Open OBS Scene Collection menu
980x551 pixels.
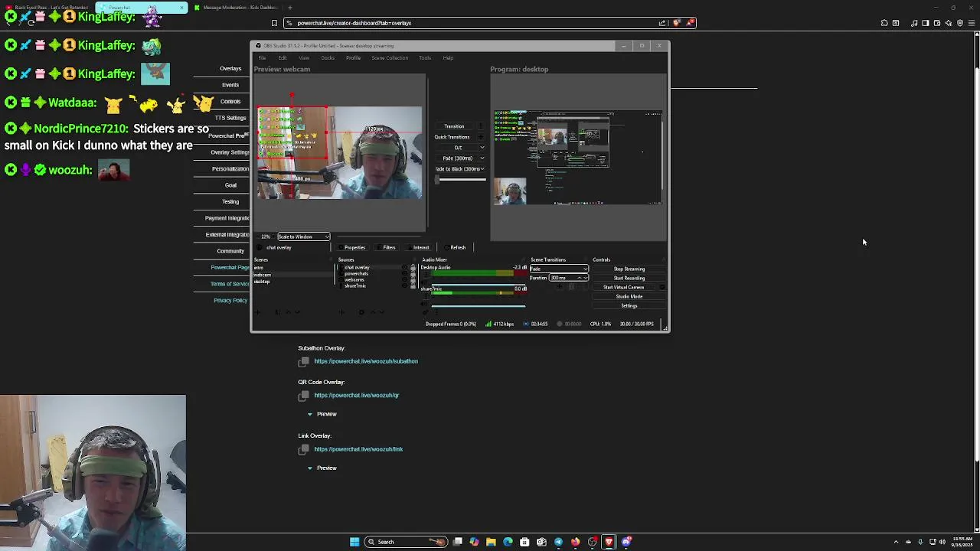pyautogui.click(x=390, y=58)
